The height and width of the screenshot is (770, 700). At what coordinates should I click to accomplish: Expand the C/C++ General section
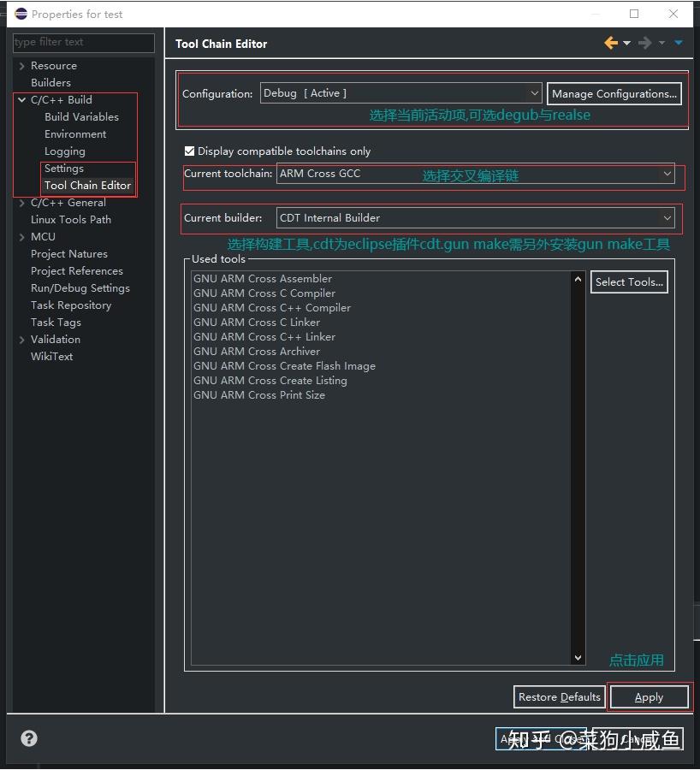click(21, 202)
